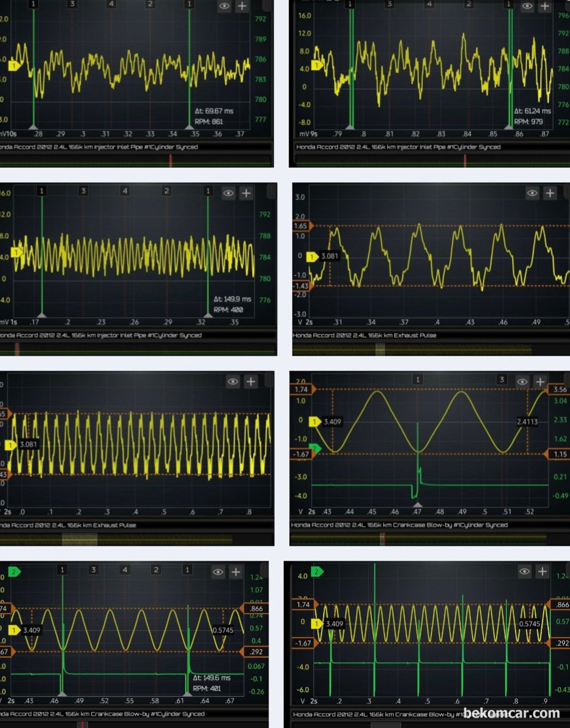Screen dimensions: 570x728
Task: Click the plus icon in the RPM 979 panel
Action: (x=545, y=6)
